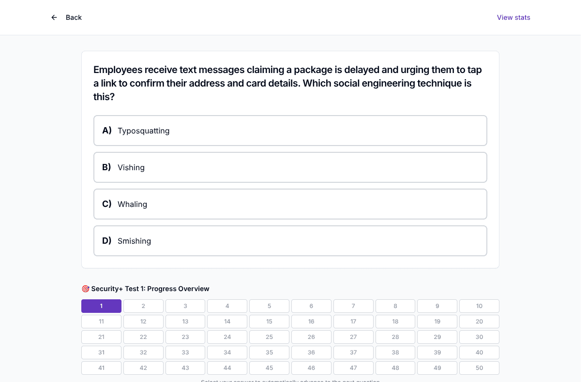588x382 pixels.
Task: Go to question 42
Action: (x=143, y=368)
